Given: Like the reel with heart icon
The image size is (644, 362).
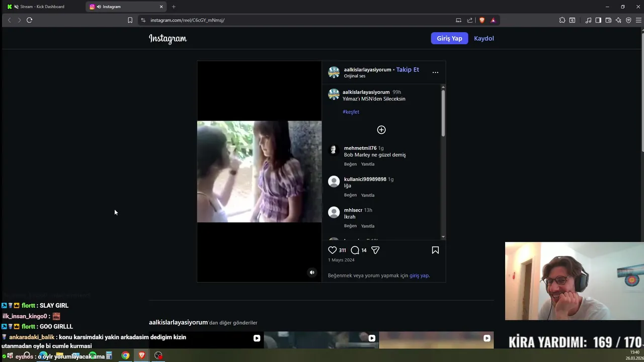Looking at the screenshot, I should pos(333,250).
